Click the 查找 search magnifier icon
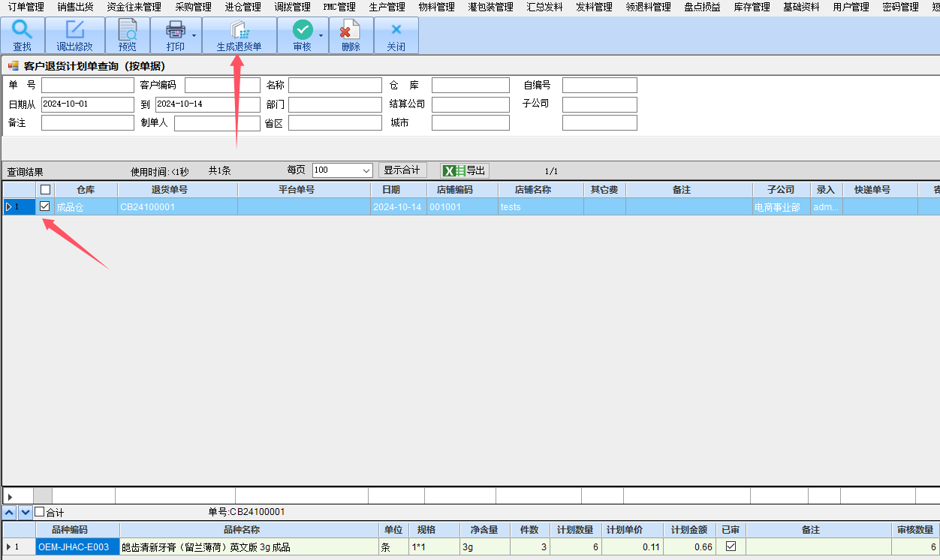The image size is (940, 560). click(23, 30)
